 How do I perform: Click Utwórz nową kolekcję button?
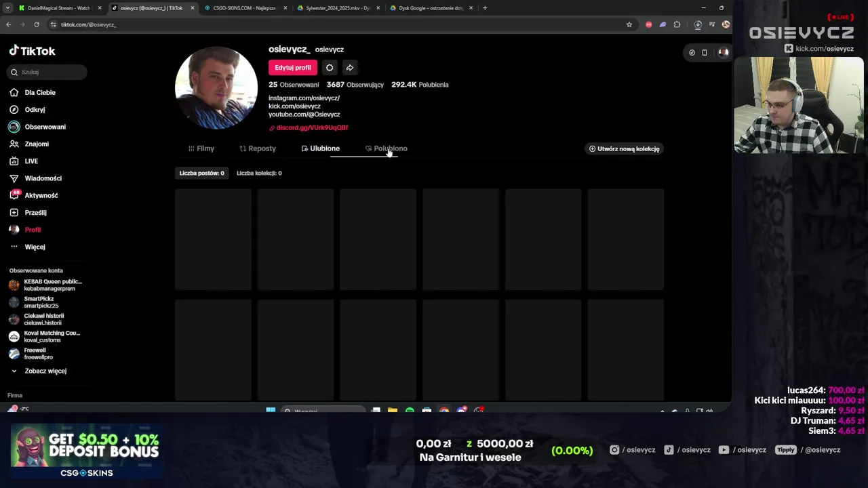coord(624,148)
